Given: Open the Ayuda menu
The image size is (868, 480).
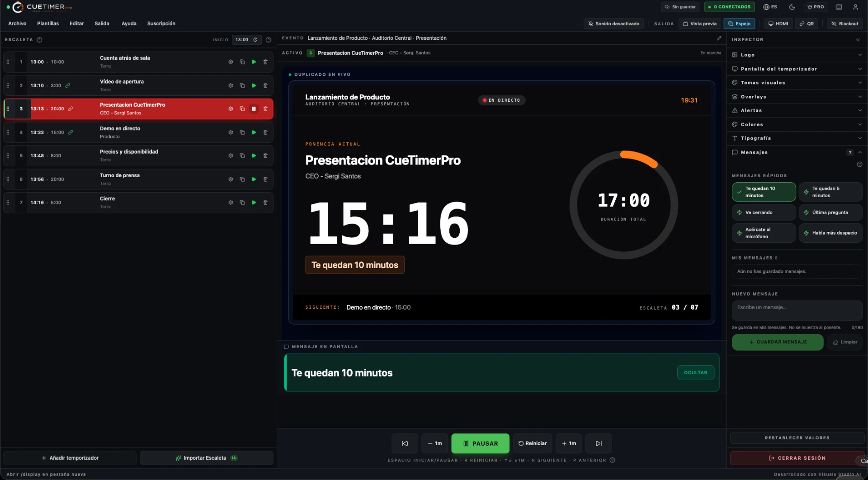Looking at the screenshot, I should coord(129,24).
